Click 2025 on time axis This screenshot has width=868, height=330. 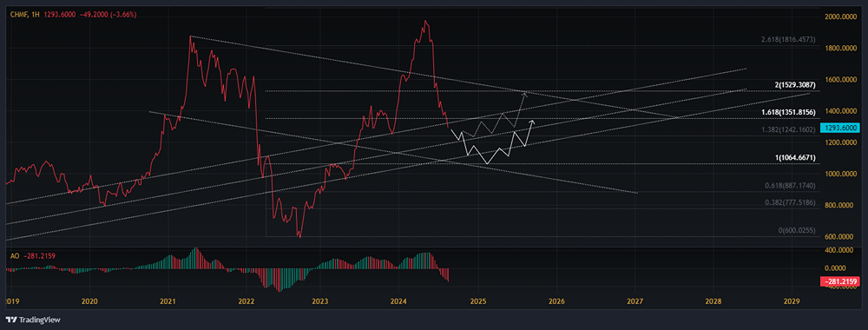coord(479,301)
